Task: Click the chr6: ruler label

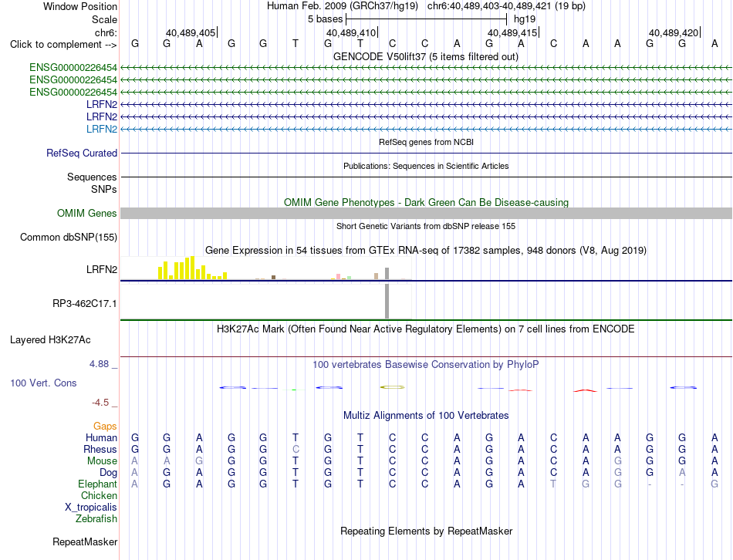Action: coord(106,32)
